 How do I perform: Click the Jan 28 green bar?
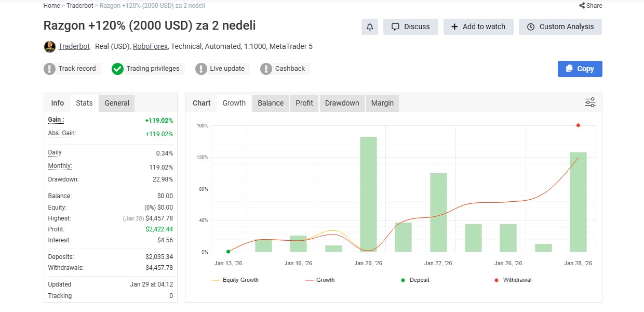[578, 202]
